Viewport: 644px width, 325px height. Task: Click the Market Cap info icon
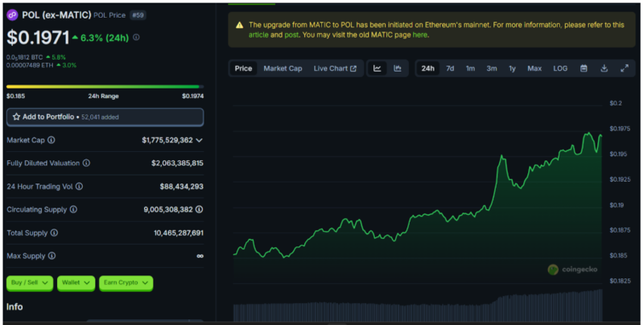[52, 140]
